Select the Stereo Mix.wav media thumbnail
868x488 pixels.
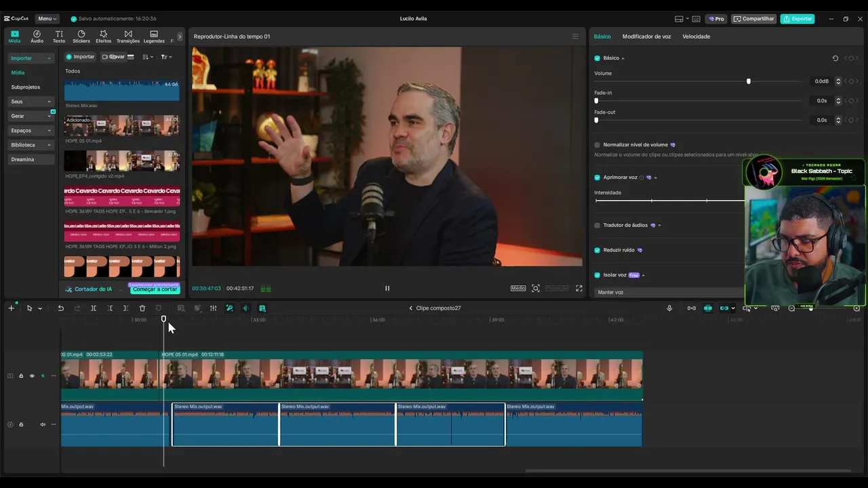(122, 91)
